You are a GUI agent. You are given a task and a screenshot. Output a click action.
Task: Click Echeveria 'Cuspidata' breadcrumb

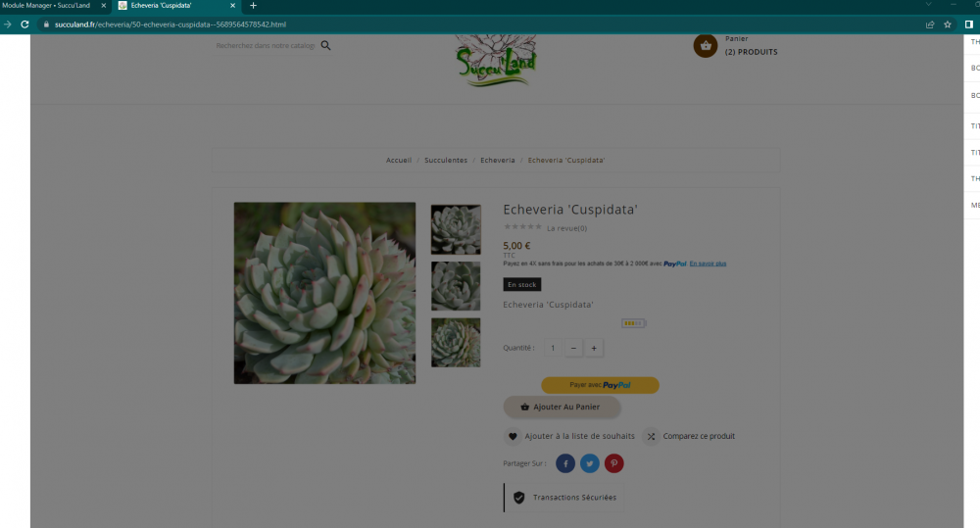566,160
